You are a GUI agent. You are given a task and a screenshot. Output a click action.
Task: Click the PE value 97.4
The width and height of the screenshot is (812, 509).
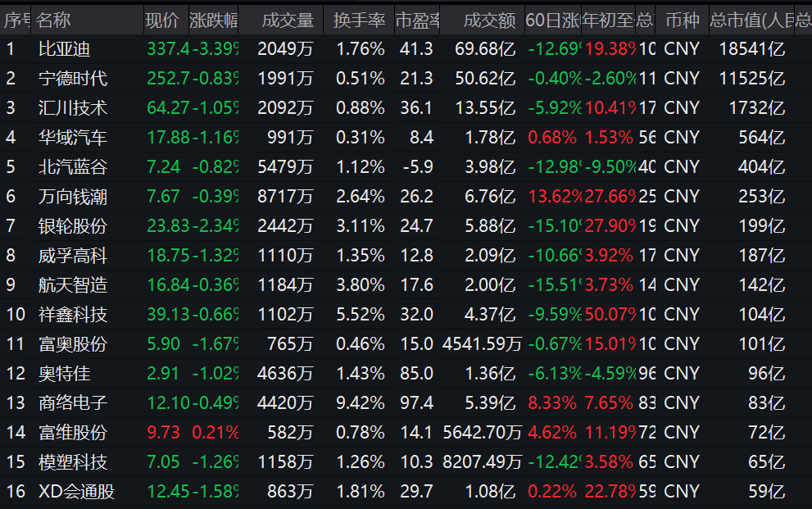(417, 403)
